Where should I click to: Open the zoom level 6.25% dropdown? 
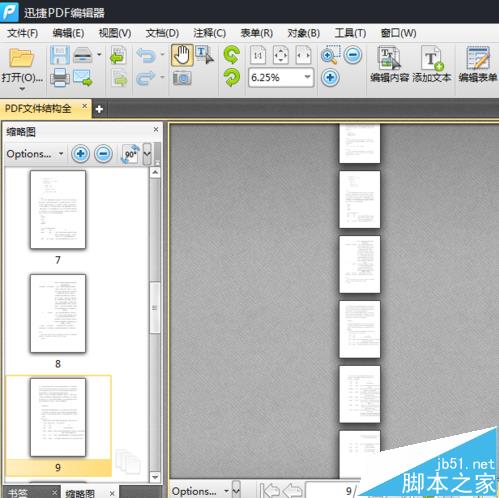pyautogui.click(x=307, y=77)
